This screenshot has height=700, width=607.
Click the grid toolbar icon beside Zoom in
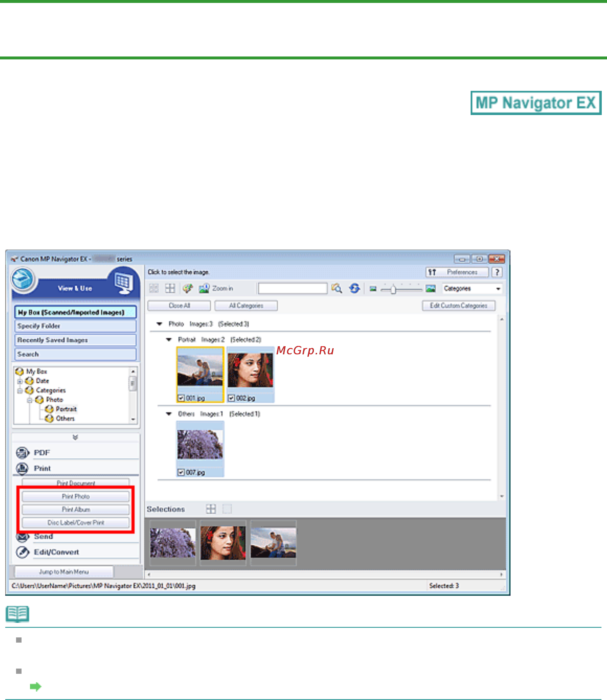click(170, 288)
